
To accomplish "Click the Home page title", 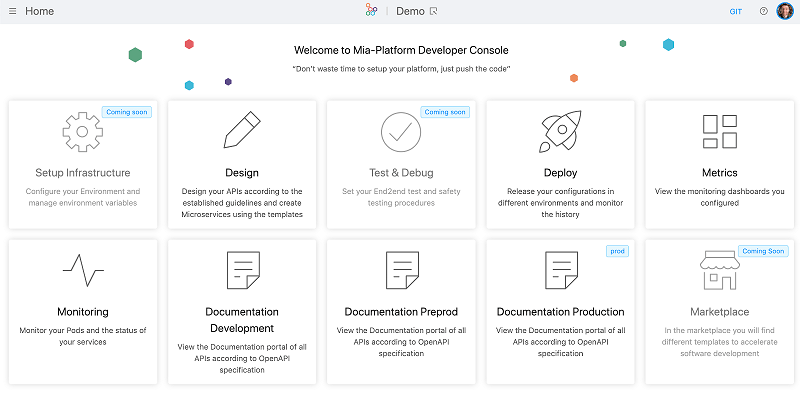I will pyautogui.click(x=39, y=11).
